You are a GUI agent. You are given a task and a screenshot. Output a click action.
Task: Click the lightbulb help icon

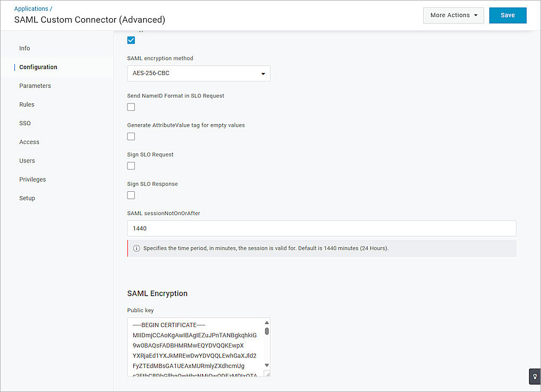(x=534, y=377)
